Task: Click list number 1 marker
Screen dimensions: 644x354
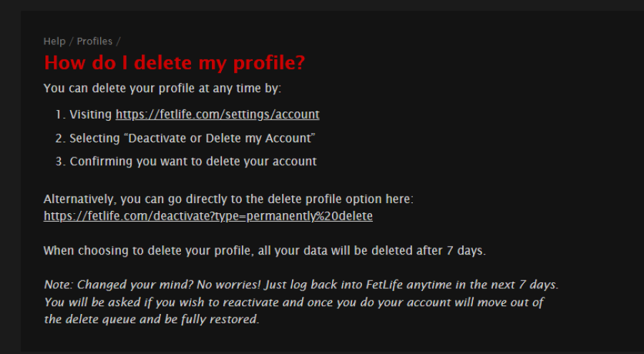Action: coord(59,114)
